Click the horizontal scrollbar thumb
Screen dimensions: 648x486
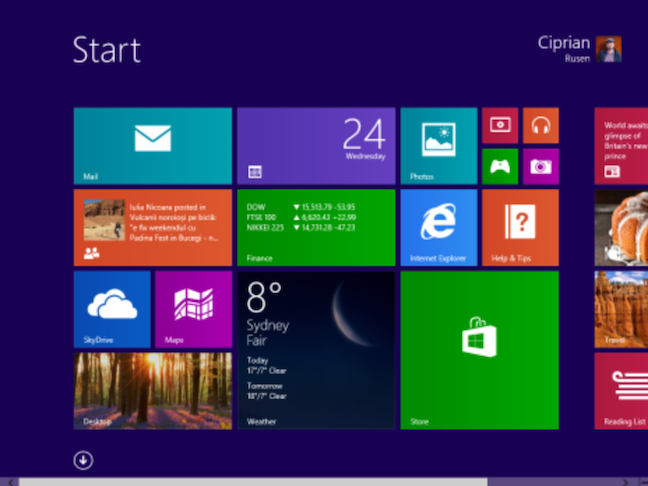click(253, 482)
